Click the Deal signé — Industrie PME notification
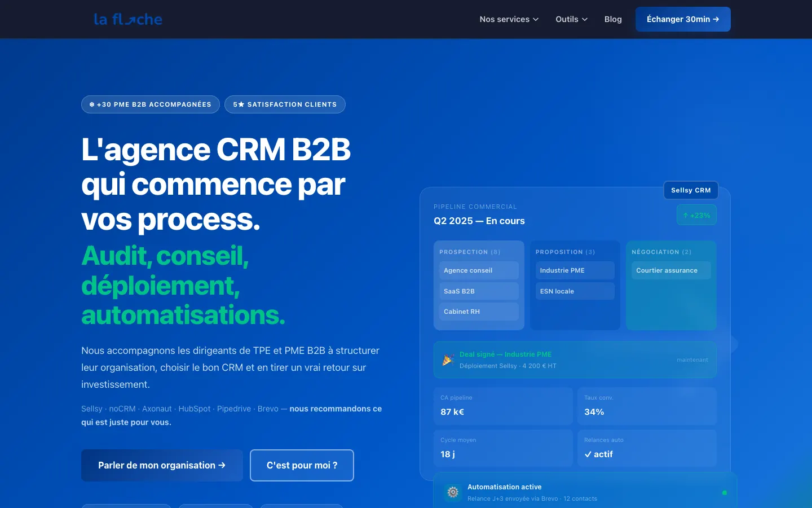This screenshot has height=508, width=812. coord(575,360)
